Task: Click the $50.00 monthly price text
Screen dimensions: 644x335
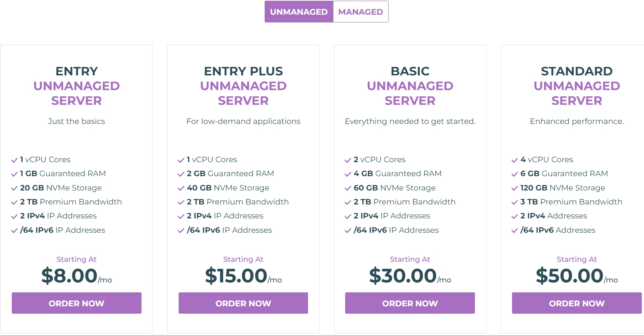Action: click(x=569, y=275)
